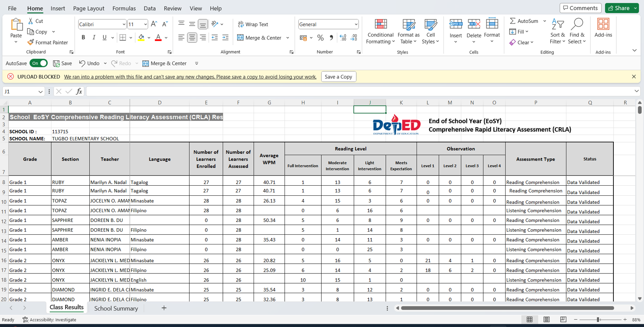Switch to Page Layout tab

tap(89, 8)
